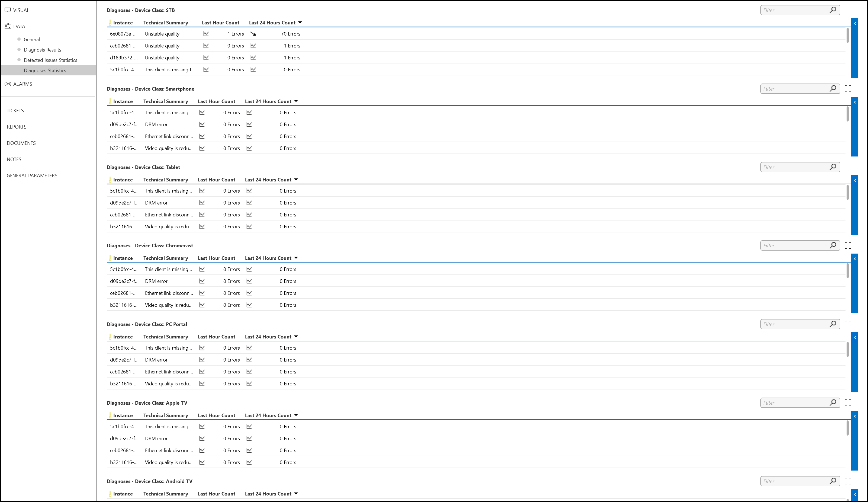Select STB row '5c1b0fcc-4...' missing client
The width and height of the screenshot is (868, 502).
[476, 70]
